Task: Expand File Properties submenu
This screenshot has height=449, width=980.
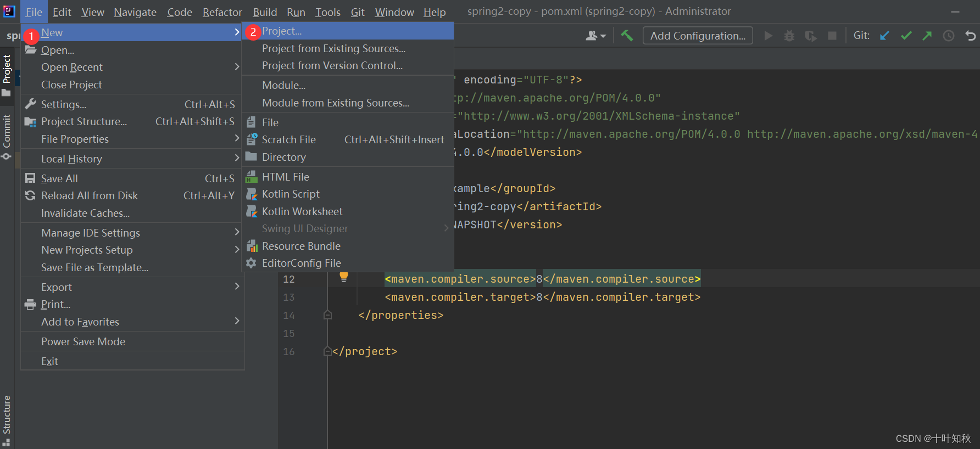Action: click(132, 139)
